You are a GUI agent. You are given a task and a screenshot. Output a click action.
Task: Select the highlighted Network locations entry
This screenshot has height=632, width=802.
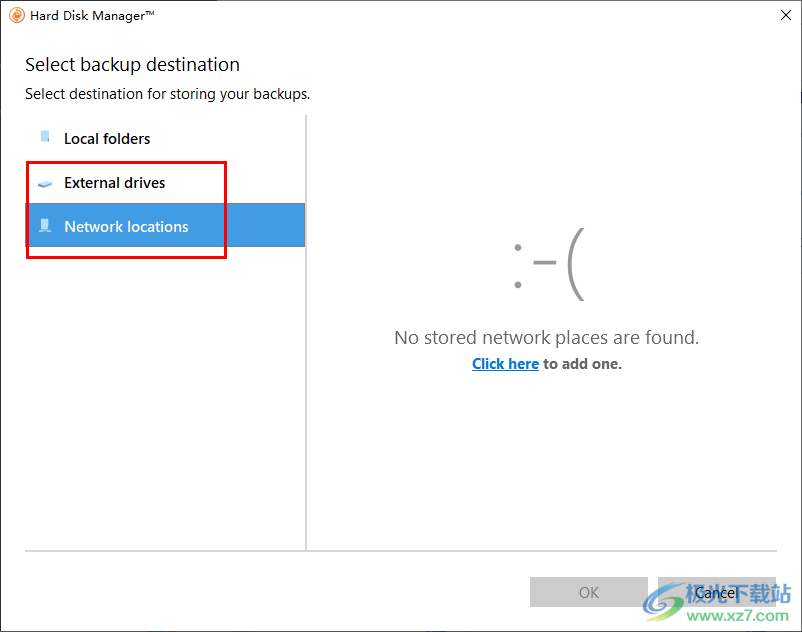[x=165, y=225]
